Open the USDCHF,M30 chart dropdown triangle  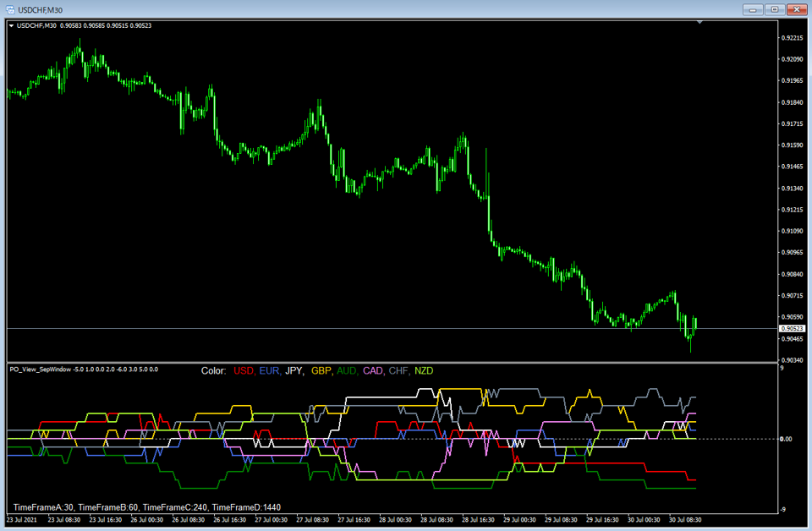pyautogui.click(x=11, y=26)
